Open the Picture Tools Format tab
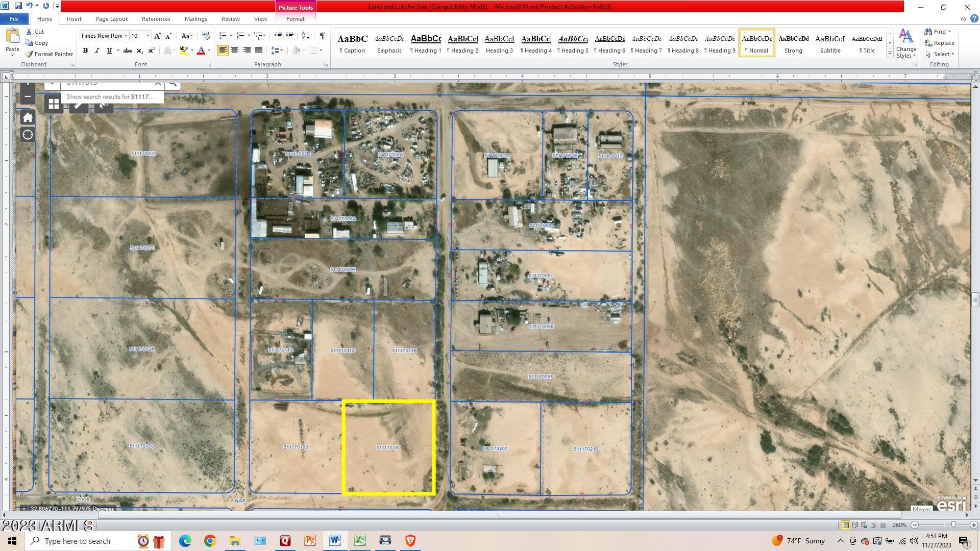The image size is (980, 551). tap(296, 19)
